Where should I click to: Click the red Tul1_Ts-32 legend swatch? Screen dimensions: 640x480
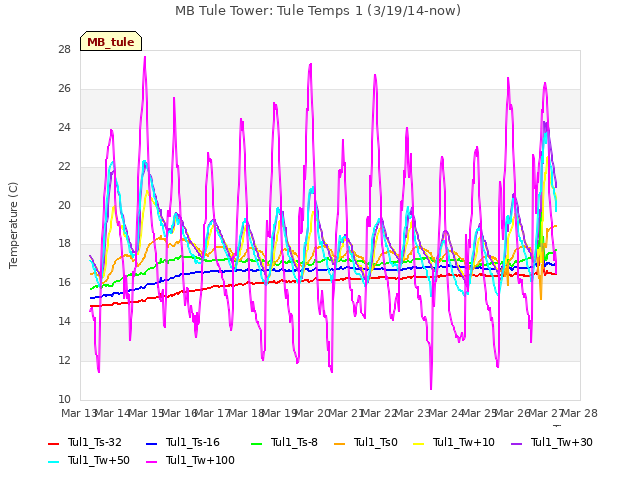tap(54, 443)
